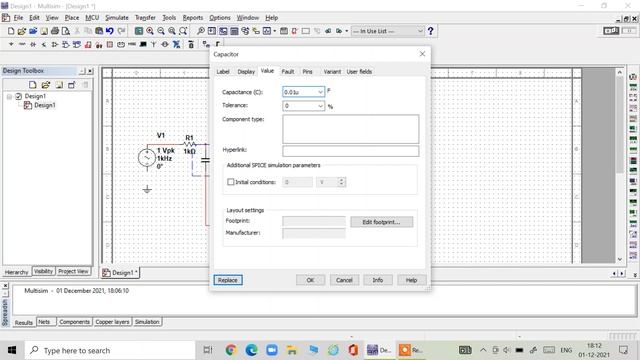This screenshot has width=640, height=360.
Task: Place a diode component
Action: coord(33,44)
